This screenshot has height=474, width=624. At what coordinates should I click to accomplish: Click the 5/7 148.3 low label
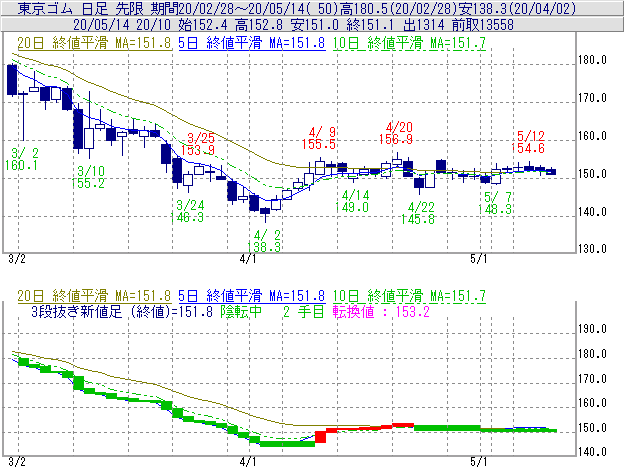click(x=495, y=203)
